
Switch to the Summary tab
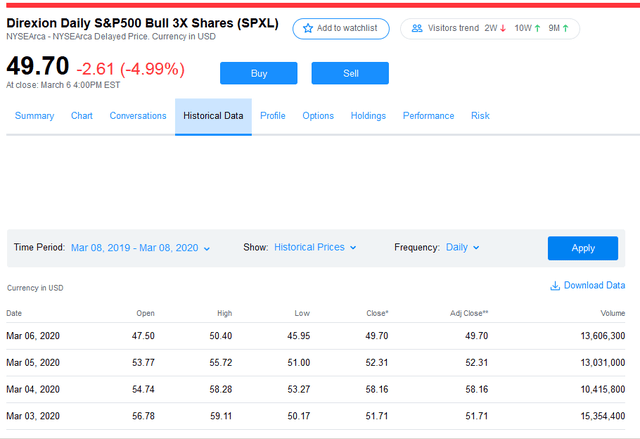pyautogui.click(x=34, y=116)
